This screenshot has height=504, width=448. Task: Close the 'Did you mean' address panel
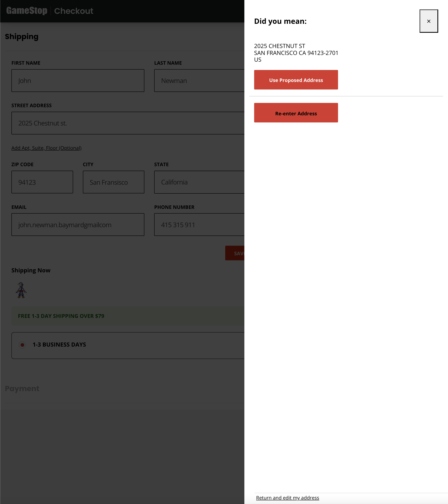coord(428,21)
